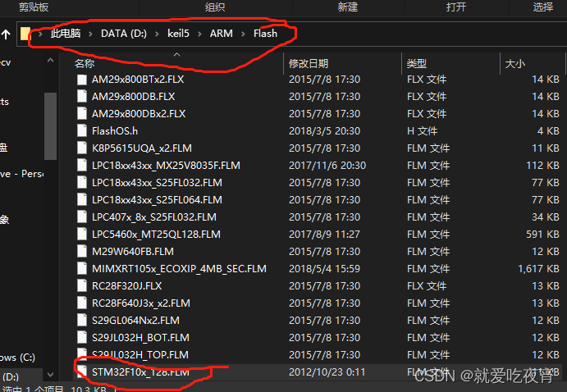Click date 2017/8/9 11:27 cell
Viewport: 567px width, 392px height.
(x=324, y=234)
